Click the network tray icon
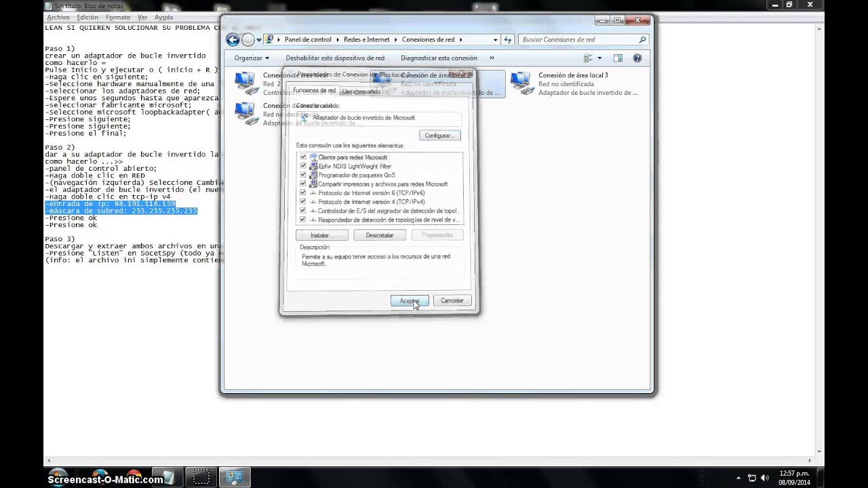Image resolution: width=868 pixels, height=488 pixels. [752, 478]
